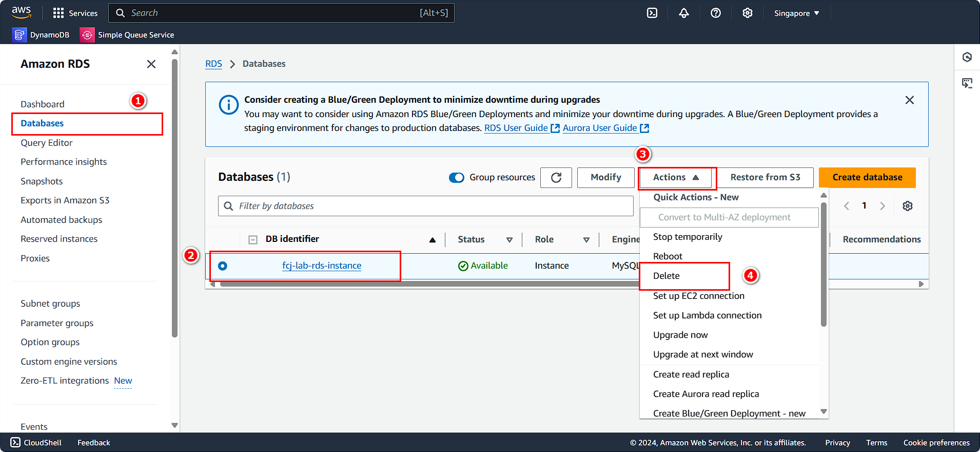
Task: Sort by Status column
Action: (x=509, y=240)
